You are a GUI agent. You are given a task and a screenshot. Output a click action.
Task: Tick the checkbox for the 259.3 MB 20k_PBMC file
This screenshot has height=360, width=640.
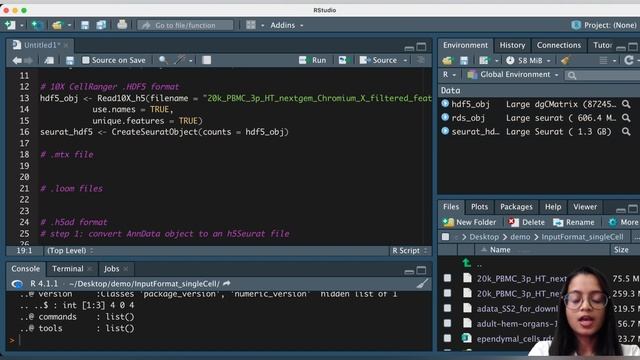[447, 293]
